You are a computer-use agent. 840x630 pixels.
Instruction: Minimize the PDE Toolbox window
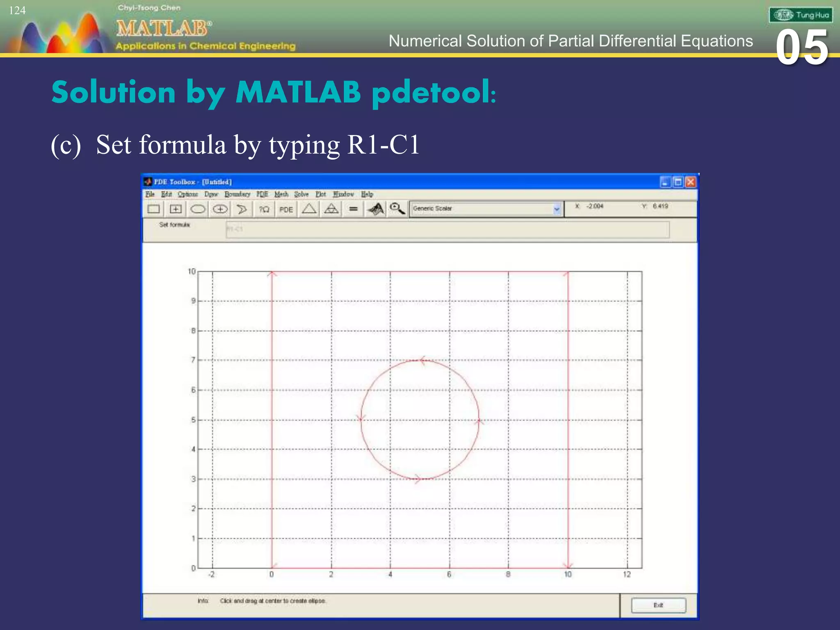[x=665, y=182]
